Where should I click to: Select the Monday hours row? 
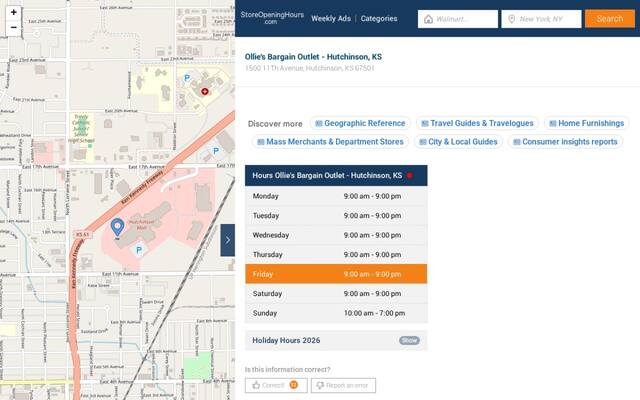pos(336,196)
